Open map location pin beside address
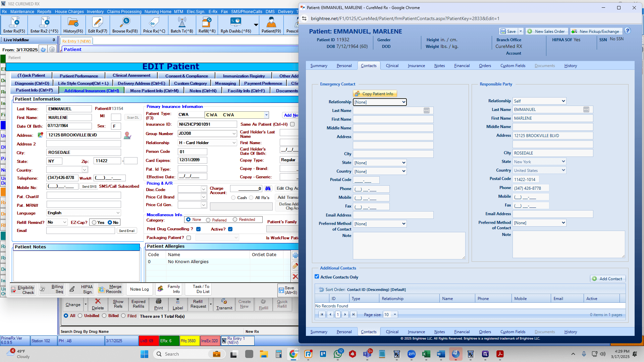The height and width of the screenshot is (362, 644). pos(127,135)
